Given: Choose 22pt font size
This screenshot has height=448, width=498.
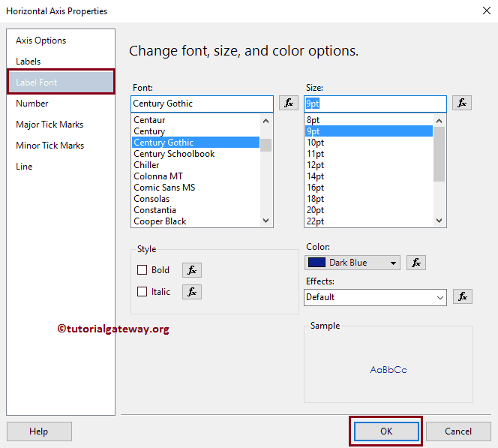Looking at the screenshot, I should coord(369,221).
